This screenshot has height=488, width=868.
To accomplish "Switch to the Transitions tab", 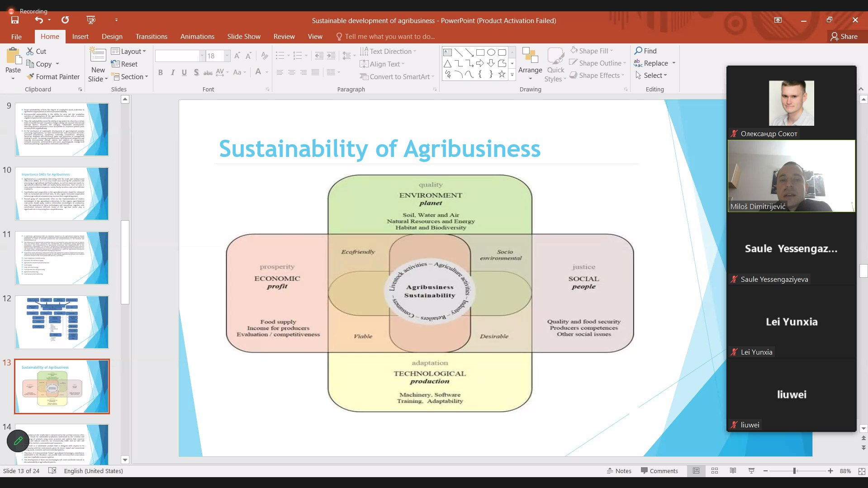I will [x=151, y=37].
